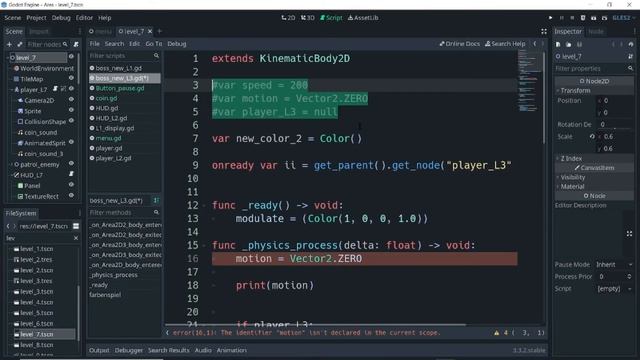Open the Script [empty] dropdown
The image size is (640, 360).
614,289
